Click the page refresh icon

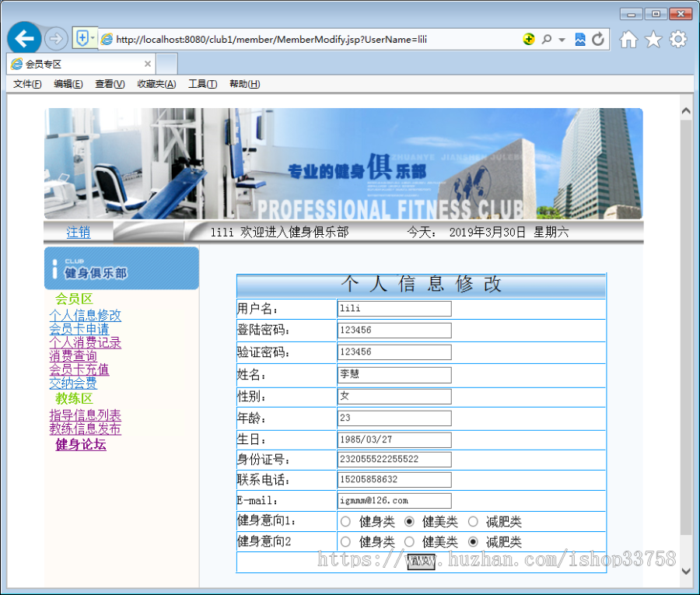click(x=597, y=37)
